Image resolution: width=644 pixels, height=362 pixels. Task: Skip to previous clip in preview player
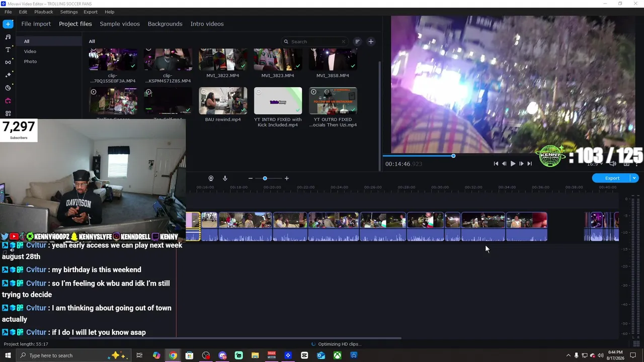pos(496,163)
